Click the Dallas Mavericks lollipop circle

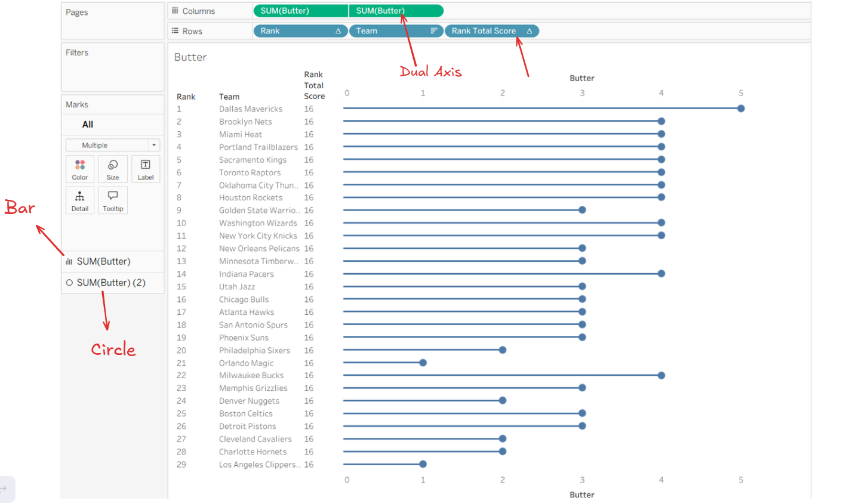pyautogui.click(x=741, y=109)
